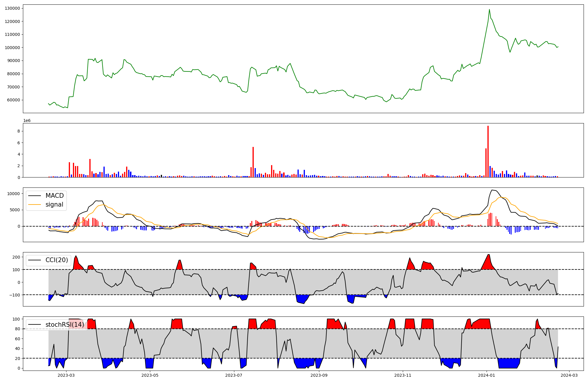This screenshot has width=588, height=382.
Task: Click the 200 CCI axis label
Action: pos(16,257)
